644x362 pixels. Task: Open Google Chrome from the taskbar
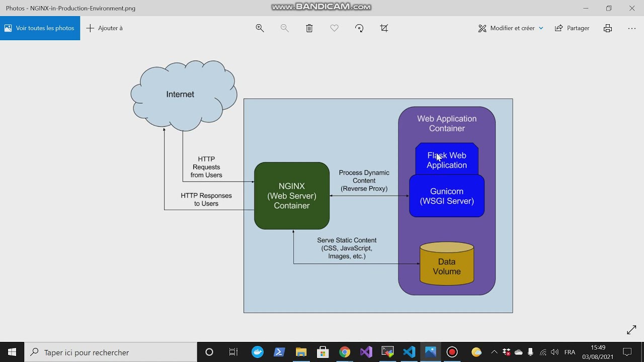click(345, 352)
